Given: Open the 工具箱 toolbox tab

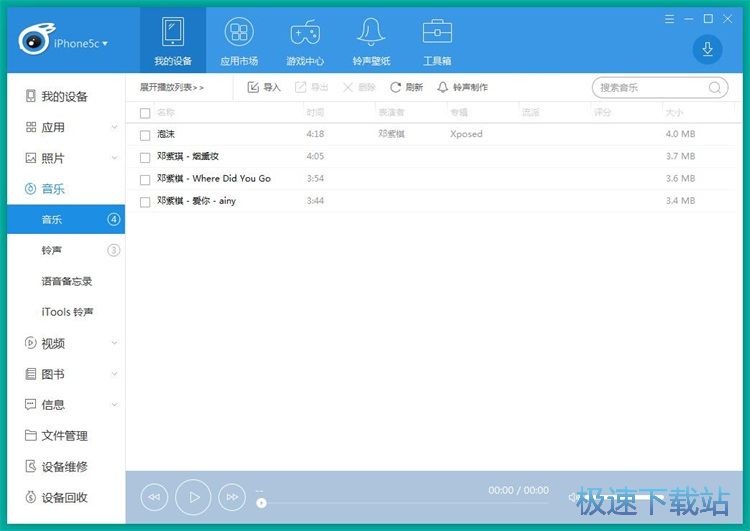Looking at the screenshot, I should tap(437, 41).
